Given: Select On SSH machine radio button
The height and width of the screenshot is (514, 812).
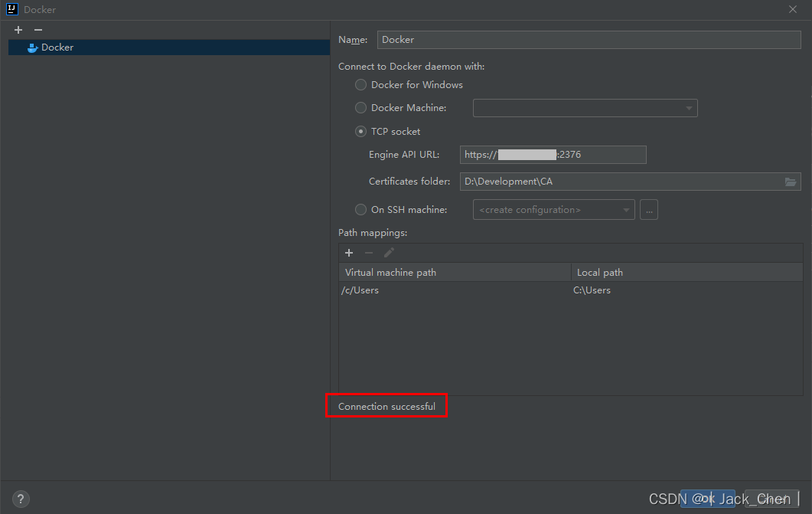Looking at the screenshot, I should [x=360, y=209].
